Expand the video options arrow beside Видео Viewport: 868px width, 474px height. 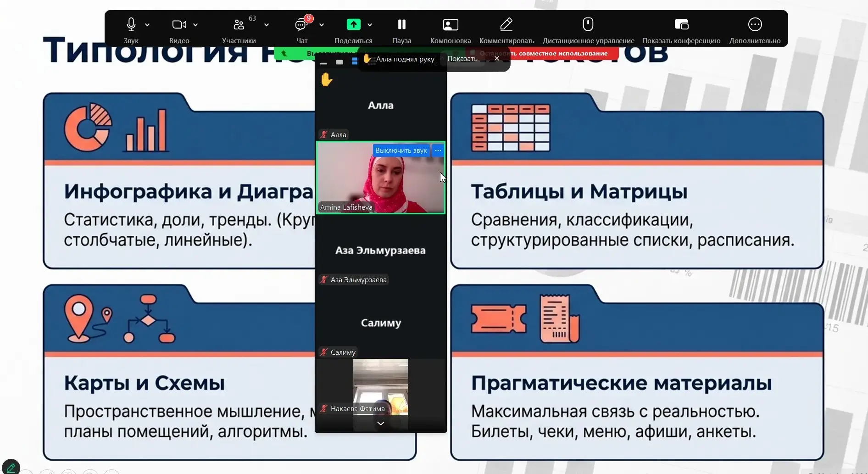click(195, 25)
